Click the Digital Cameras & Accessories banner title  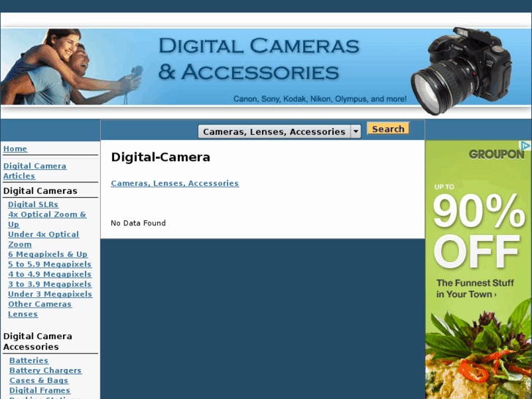(258, 59)
